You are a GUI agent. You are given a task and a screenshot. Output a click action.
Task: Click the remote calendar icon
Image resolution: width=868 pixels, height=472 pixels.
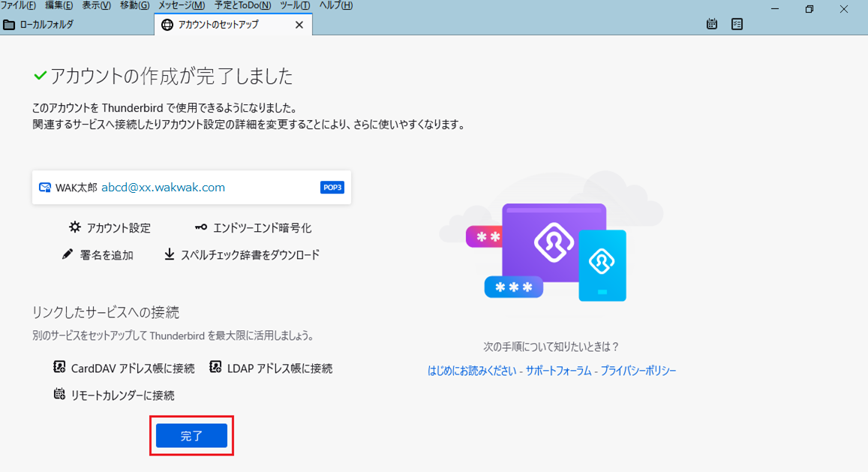[59, 394]
